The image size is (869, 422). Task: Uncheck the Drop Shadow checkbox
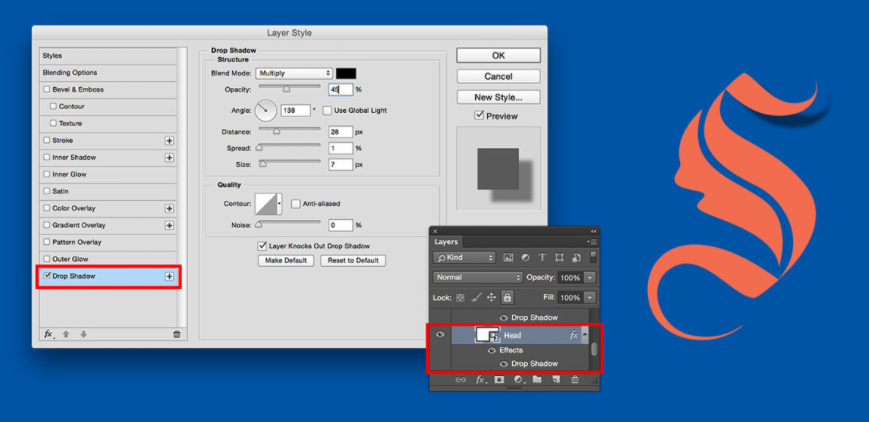47,276
